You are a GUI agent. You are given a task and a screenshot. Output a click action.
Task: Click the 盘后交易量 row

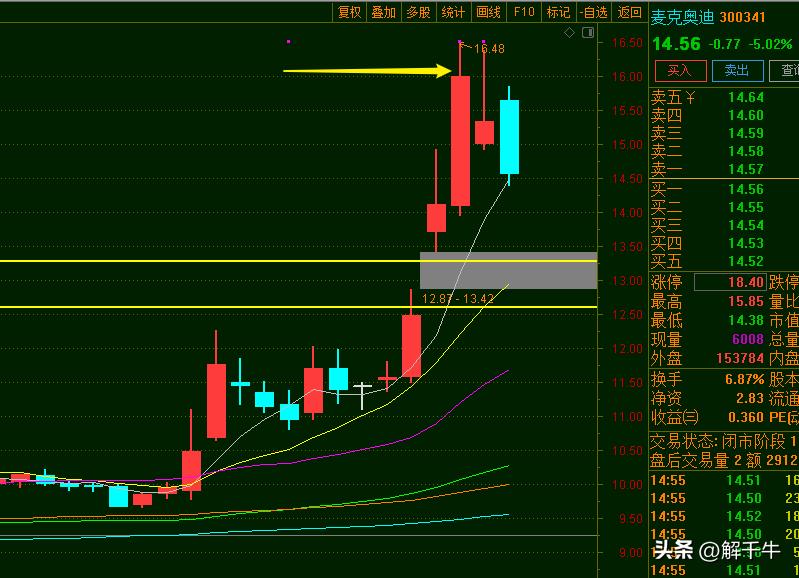[x=724, y=460]
